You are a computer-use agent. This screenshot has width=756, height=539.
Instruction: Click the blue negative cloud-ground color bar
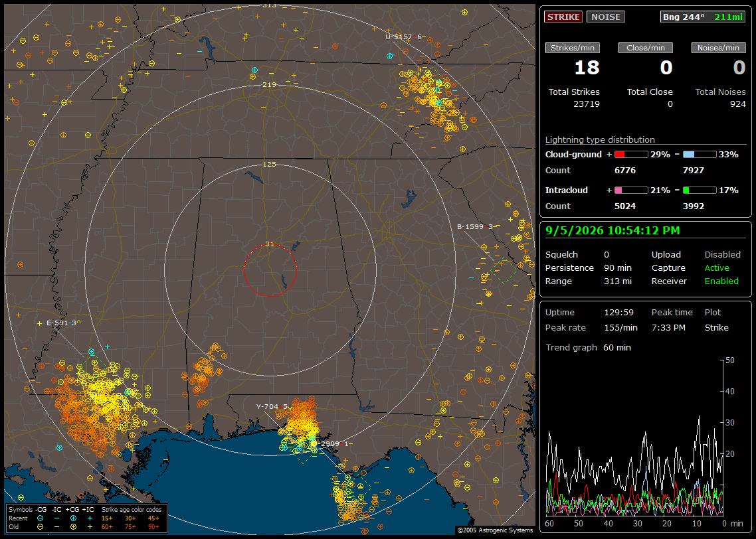tap(700, 154)
